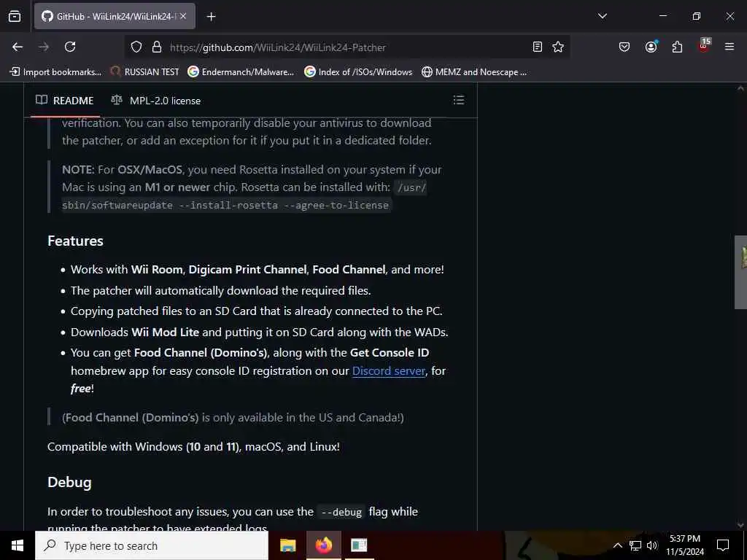The image size is (747, 560).
Task: Open File Explorer from taskbar
Action: click(287, 545)
